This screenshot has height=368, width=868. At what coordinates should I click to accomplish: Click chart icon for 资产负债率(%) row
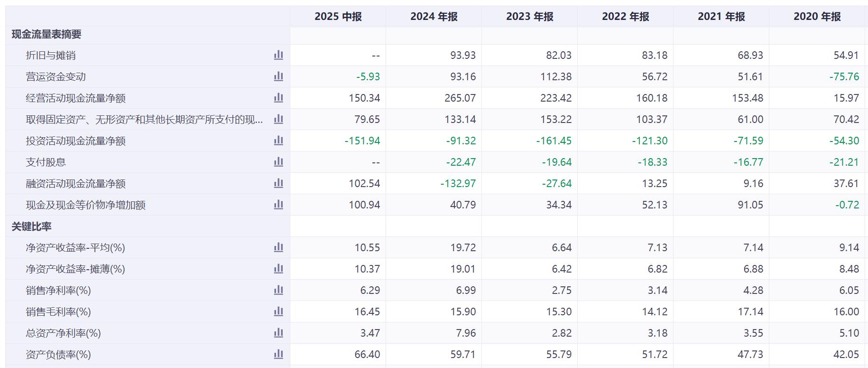278,355
